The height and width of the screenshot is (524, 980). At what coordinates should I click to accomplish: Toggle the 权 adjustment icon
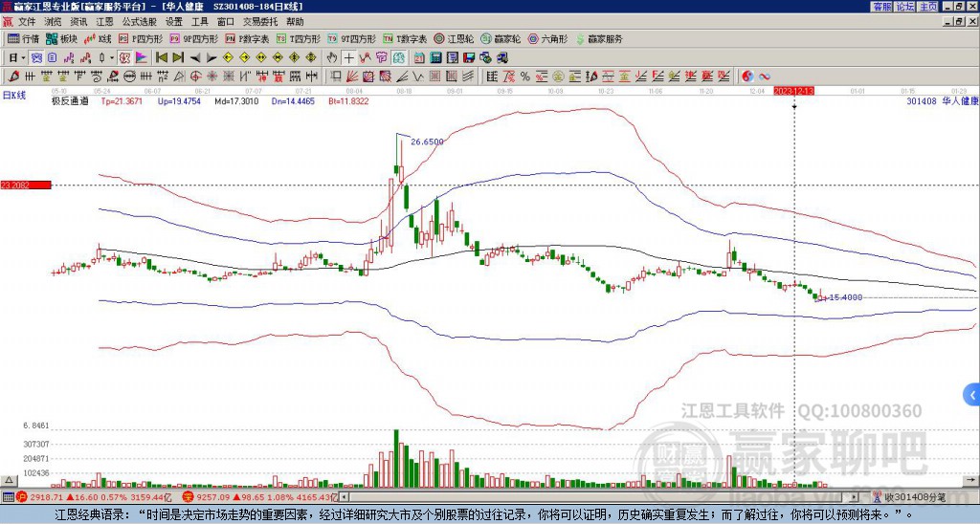point(124,57)
